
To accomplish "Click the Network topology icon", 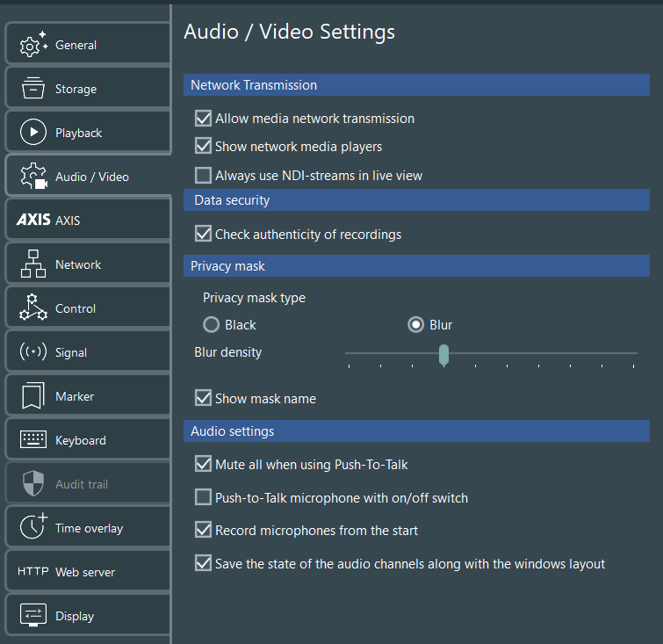I will point(33,264).
